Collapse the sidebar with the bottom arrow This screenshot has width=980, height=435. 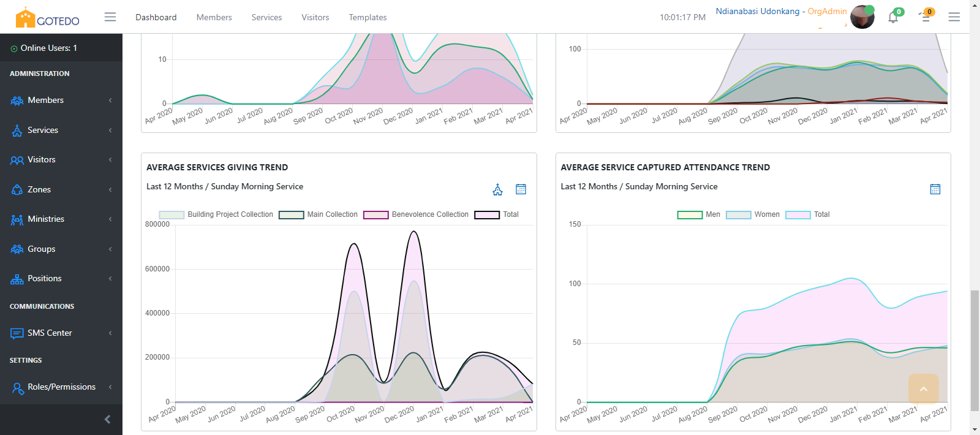108,420
